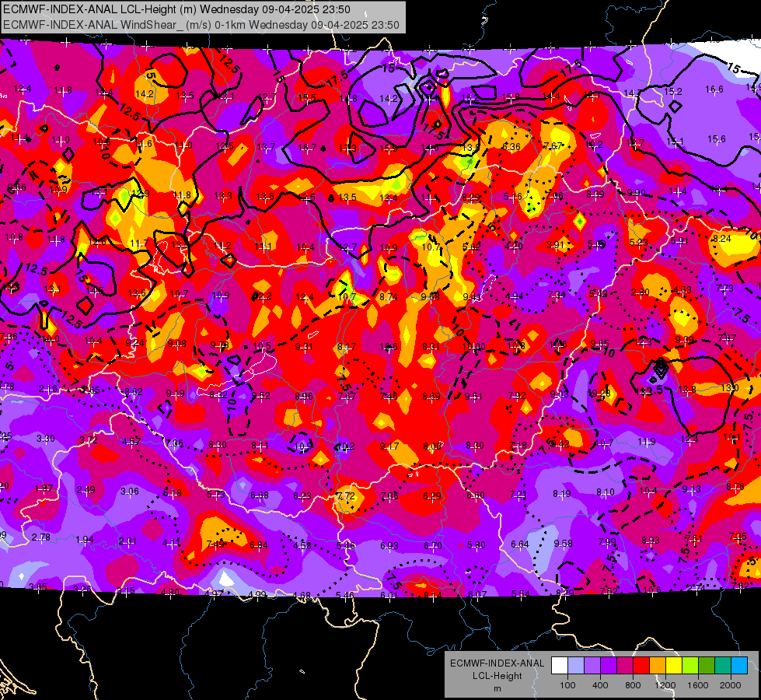
Task: Click the LCL-Height legend label
Action: pyautogui.click(x=497, y=676)
